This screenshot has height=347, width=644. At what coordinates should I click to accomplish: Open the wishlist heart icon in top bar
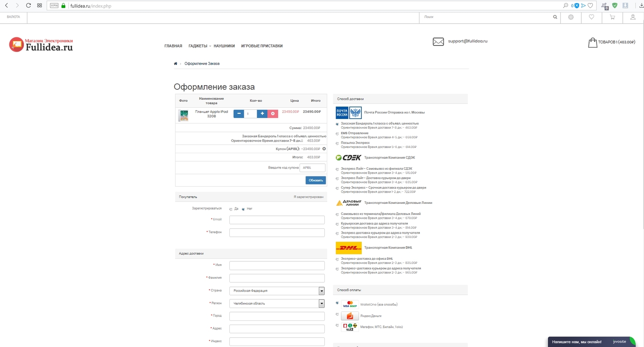pos(591,17)
